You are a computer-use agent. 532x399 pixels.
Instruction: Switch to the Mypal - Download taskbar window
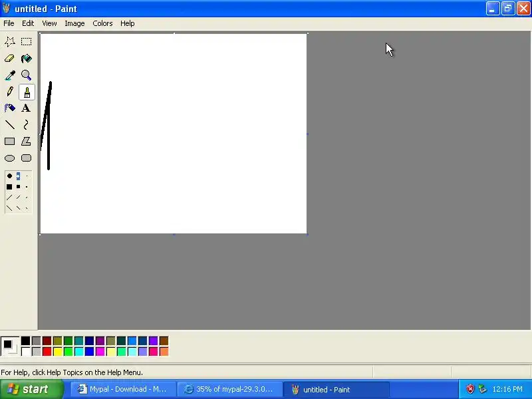(124, 389)
